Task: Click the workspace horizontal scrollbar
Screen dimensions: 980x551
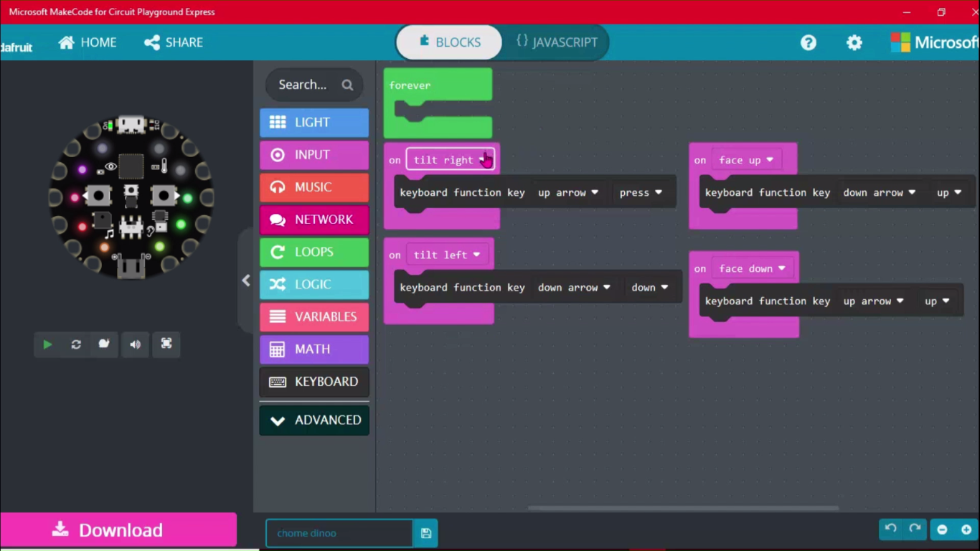Action: [x=683, y=508]
